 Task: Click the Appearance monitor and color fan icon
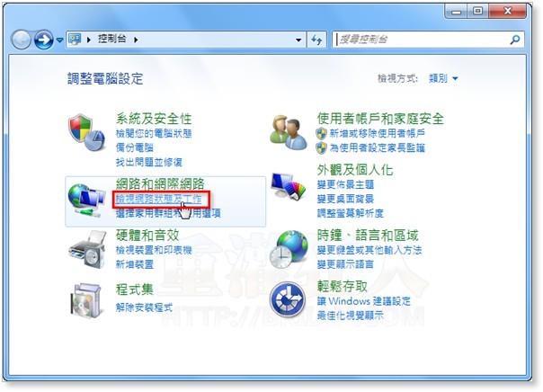[x=288, y=186]
